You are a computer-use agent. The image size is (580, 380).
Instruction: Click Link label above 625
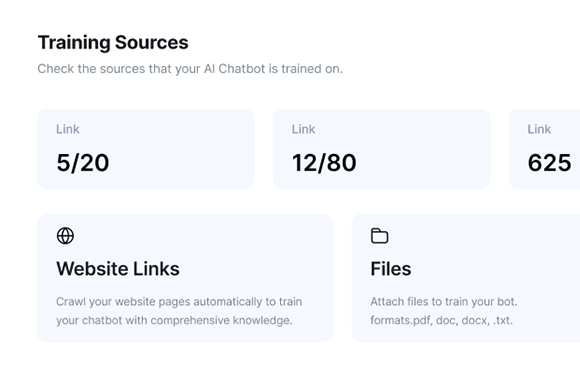coord(539,129)
